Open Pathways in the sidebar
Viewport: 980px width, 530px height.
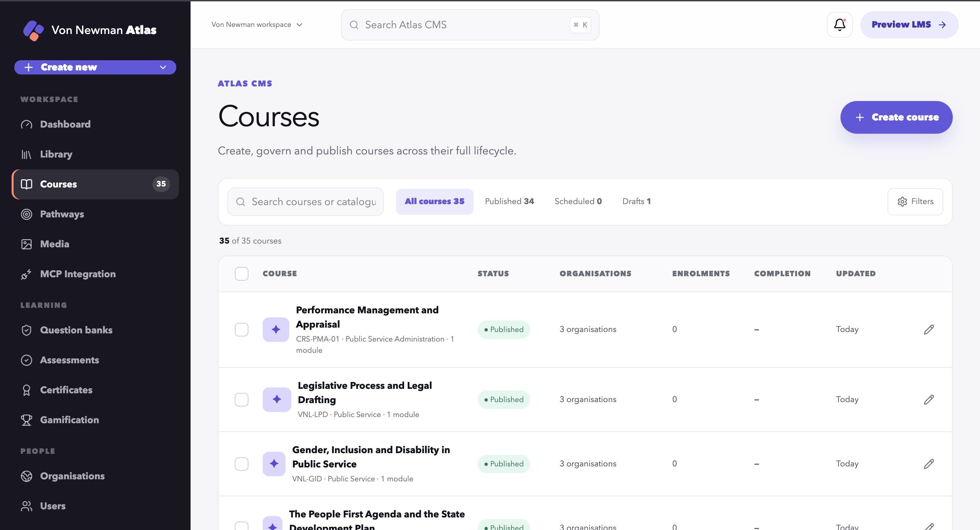click(x=95, y=214)
